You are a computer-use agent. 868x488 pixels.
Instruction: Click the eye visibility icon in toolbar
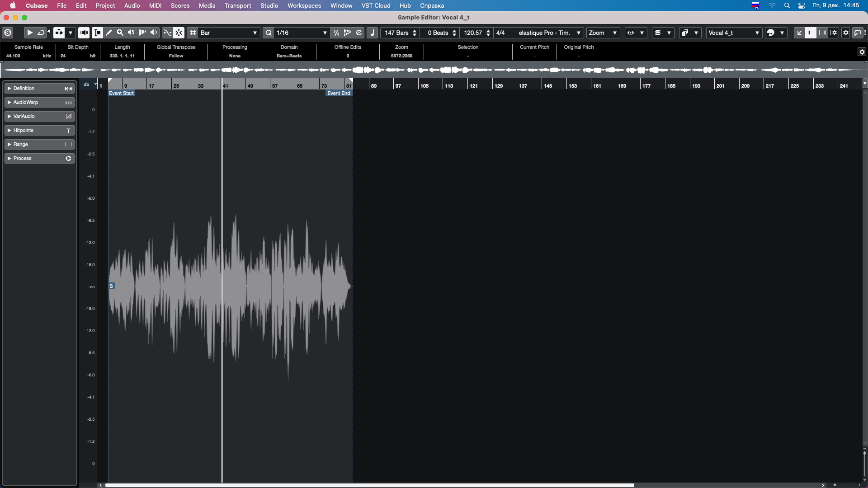(631, 33)
